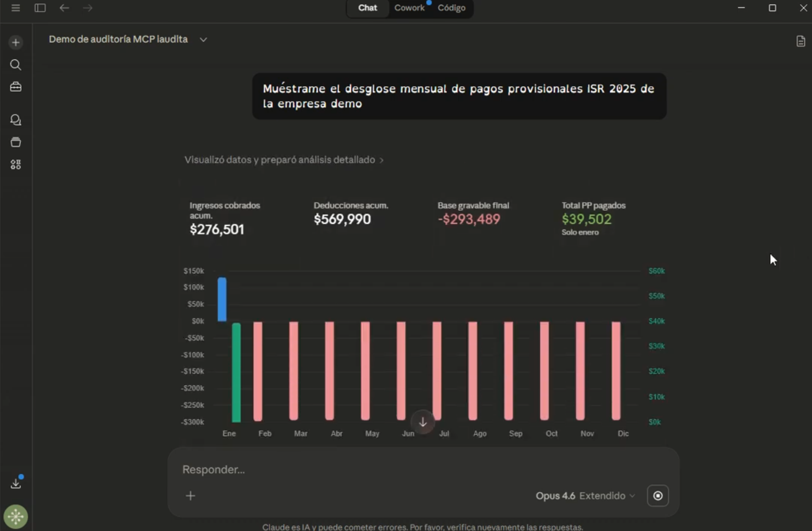Click the -$293,489 base gravable value
Image resolution: width=812 pixels, height=531 pixels.
point(469,219)
